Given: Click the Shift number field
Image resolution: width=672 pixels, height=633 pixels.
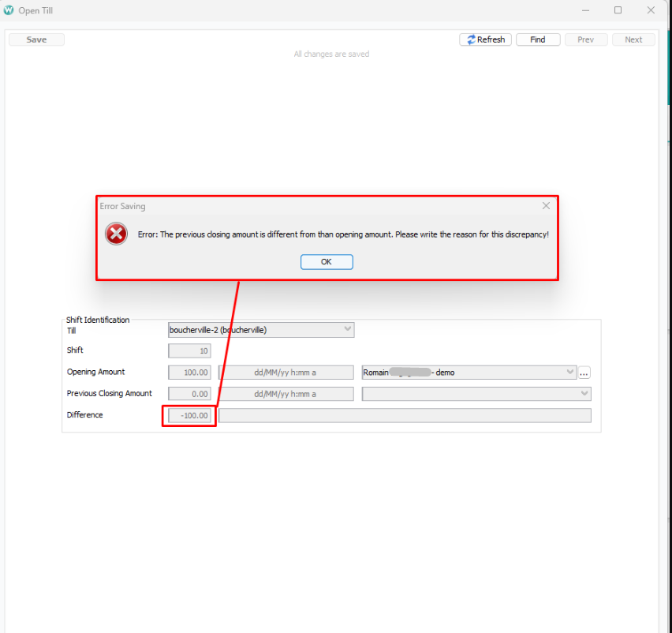Looking at the screenshot, I should 190,351.
